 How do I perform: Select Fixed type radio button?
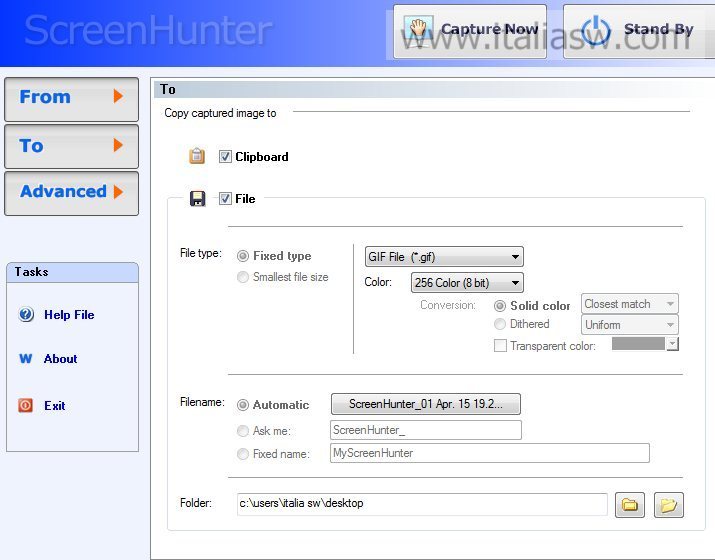click(x=243, y=256)
